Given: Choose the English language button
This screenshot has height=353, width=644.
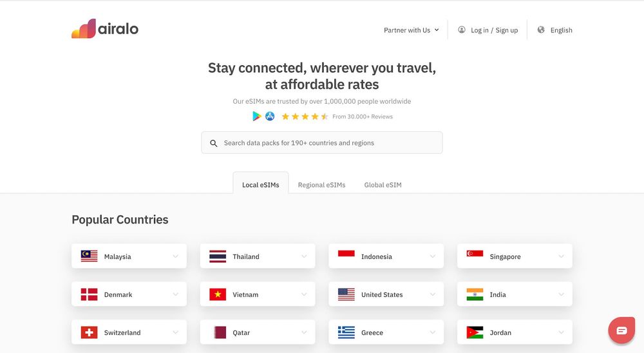Looking at the screenshot, I should coord(561,30).
